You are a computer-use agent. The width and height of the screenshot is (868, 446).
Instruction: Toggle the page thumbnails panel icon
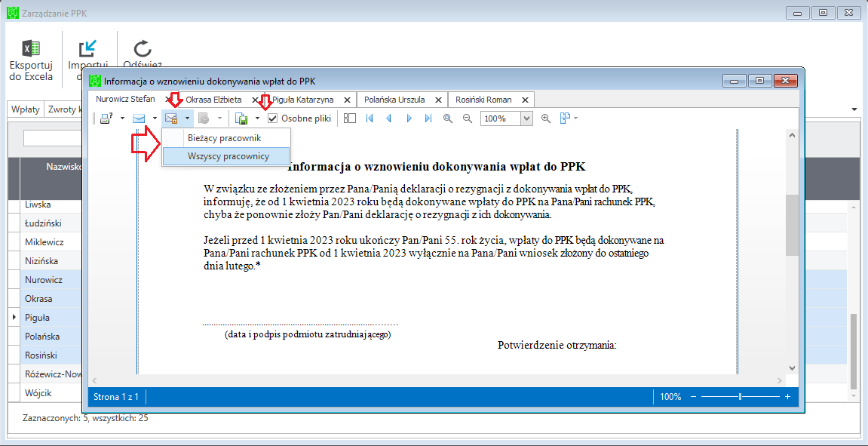click(x=349, y=118)
